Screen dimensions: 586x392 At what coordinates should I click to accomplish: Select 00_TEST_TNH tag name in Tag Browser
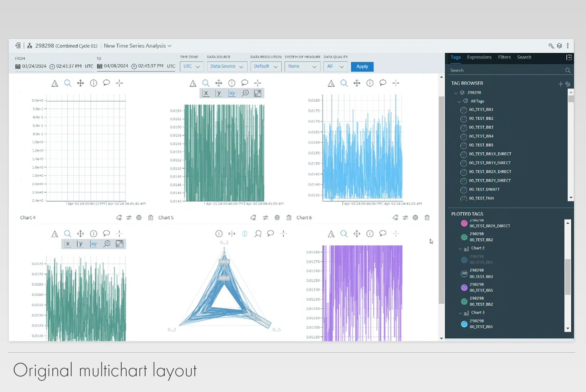pos(481,198)
